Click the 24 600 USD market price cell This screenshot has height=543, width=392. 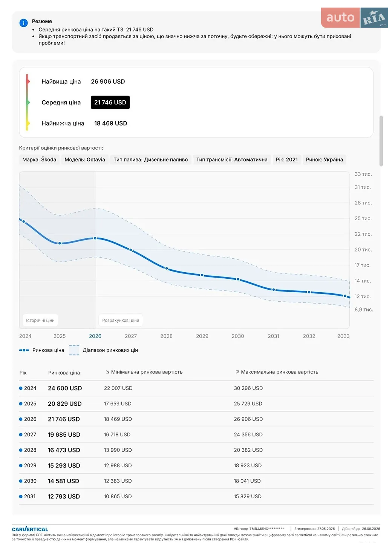[65, 388]
